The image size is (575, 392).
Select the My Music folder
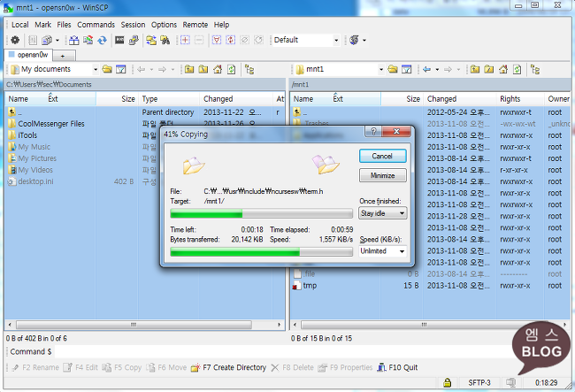tap(34, 147)
